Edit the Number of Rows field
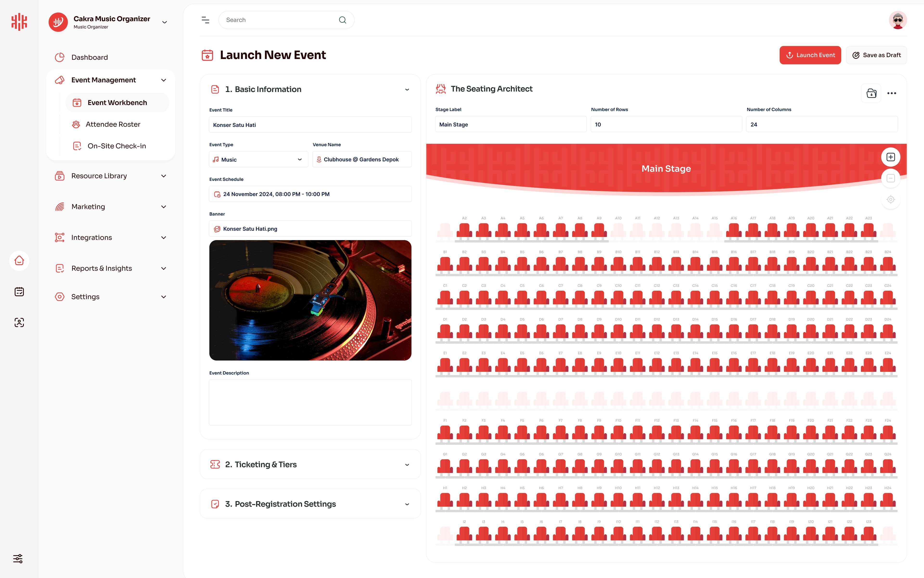The width and height of the screenshot is (924, 578). click(666, 125)
